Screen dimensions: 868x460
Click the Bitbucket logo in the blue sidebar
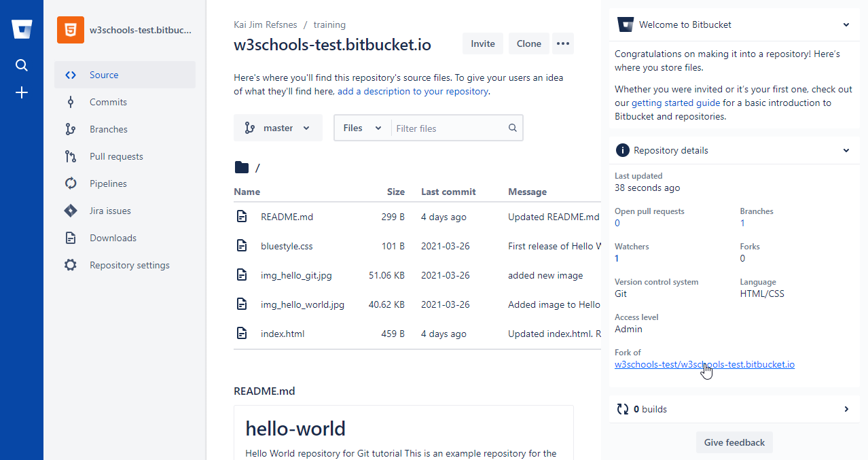[x=22, y=29]
